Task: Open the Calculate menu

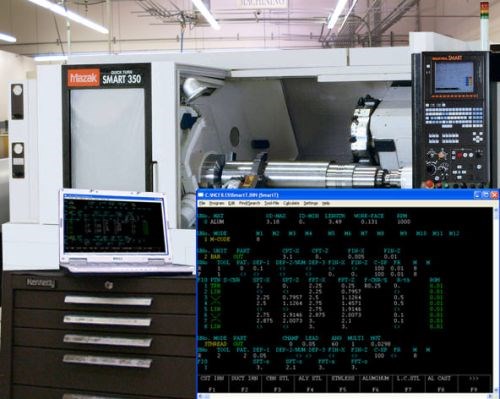Action: click(x=291, y=203)
